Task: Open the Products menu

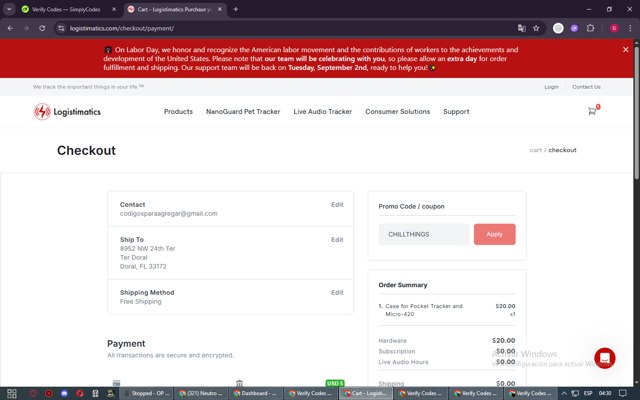Action: (178, 111)
